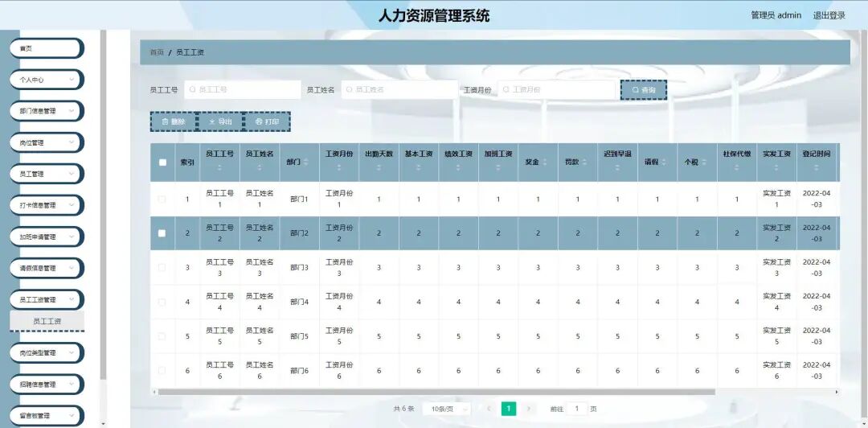Viewport: 868px width, 428px height.
Task: Click the 员工工号 1 cell
Action: pyautogui.click(x=219, y=199)
